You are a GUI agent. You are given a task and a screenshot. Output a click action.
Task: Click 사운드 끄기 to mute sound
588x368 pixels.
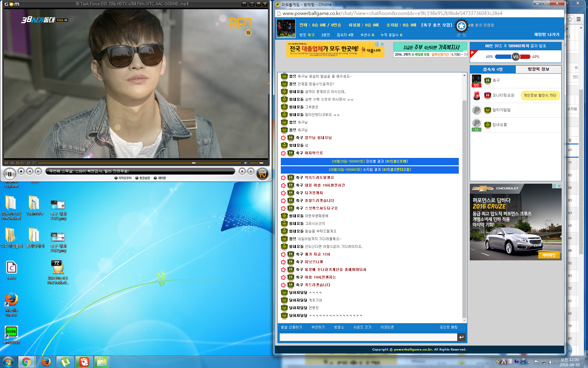pyautogui.click(x=362, y=327)
